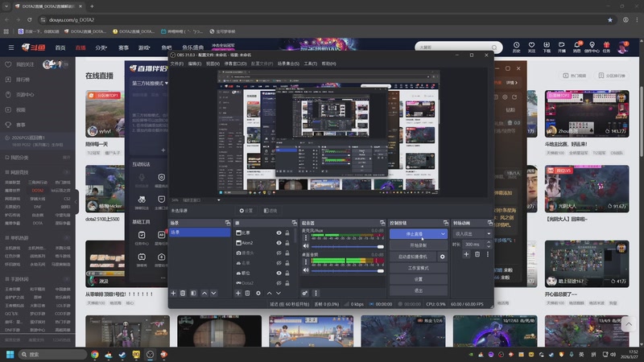This screenshot has width=644, height=362.
Task: Add a transition with the plus icon
Action: 466,254
